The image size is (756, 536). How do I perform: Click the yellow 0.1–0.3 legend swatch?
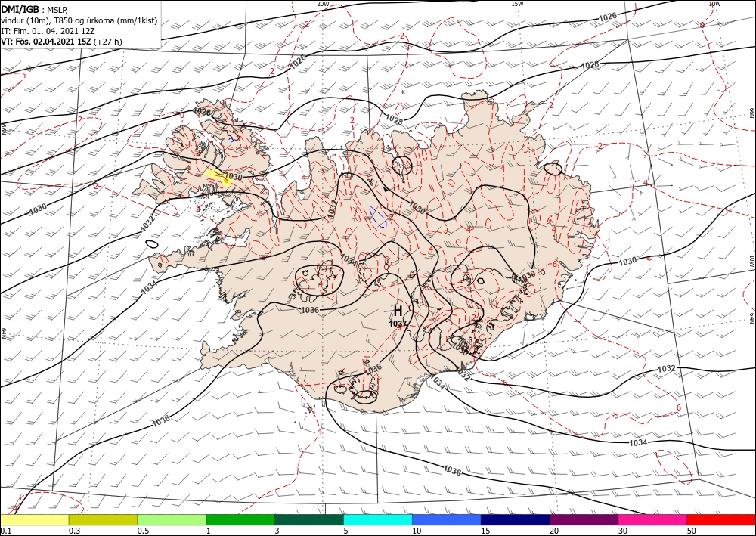click(35, 519)
